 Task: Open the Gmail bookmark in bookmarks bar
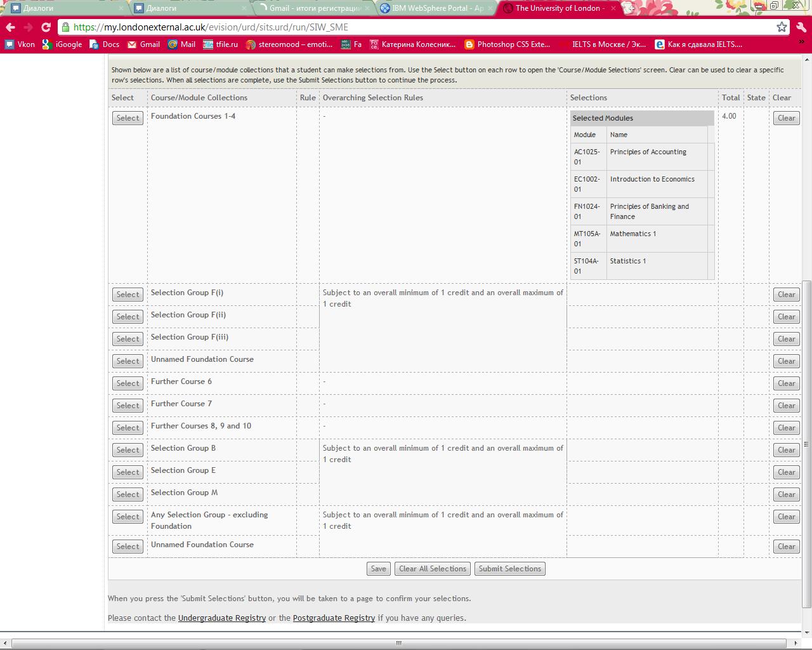point(144,44)
